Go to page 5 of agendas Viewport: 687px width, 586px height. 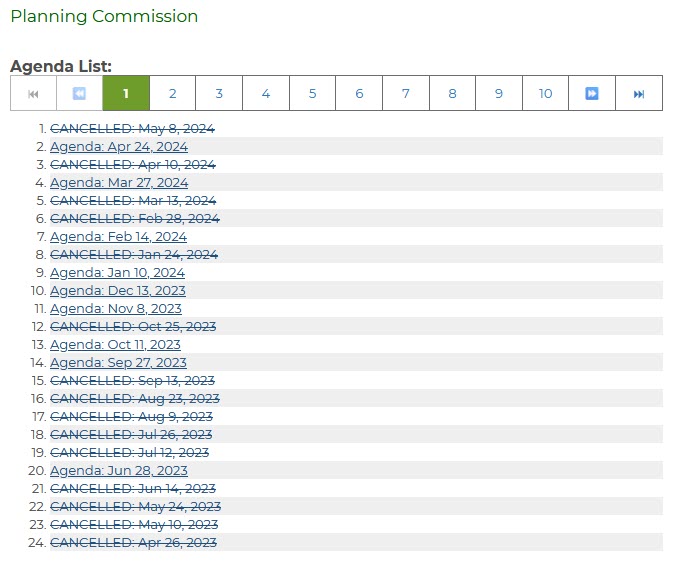(312, 93)
